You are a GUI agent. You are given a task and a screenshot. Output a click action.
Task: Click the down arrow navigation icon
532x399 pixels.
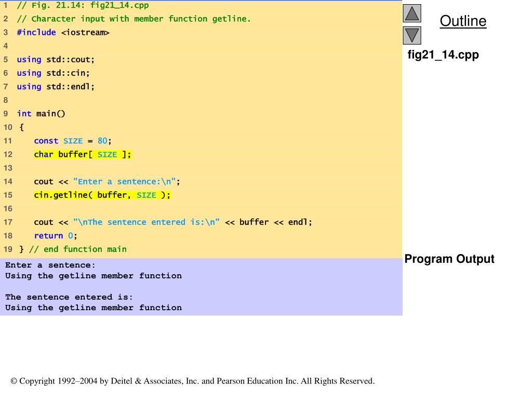pyautogui.click(x=412, y=35)
